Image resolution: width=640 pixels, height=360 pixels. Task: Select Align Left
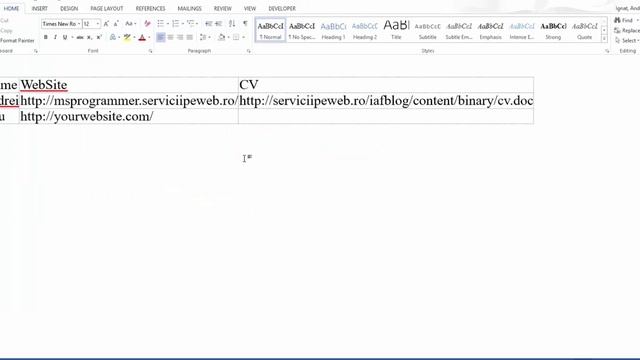click(161, 38)
